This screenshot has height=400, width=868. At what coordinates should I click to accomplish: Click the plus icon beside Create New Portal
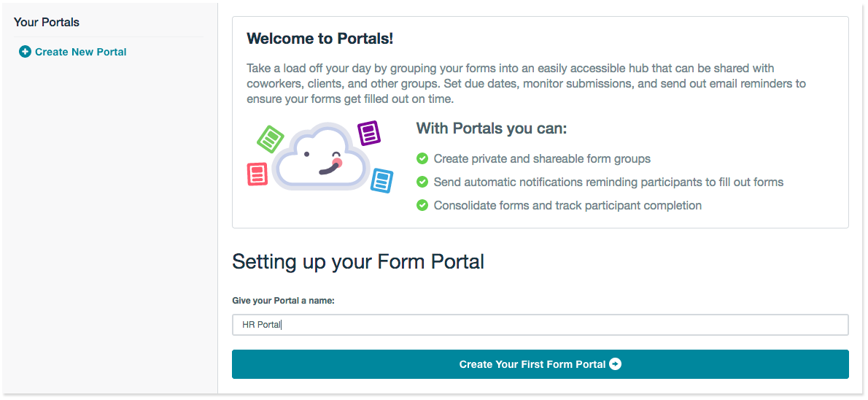click(x=25, y=52)
